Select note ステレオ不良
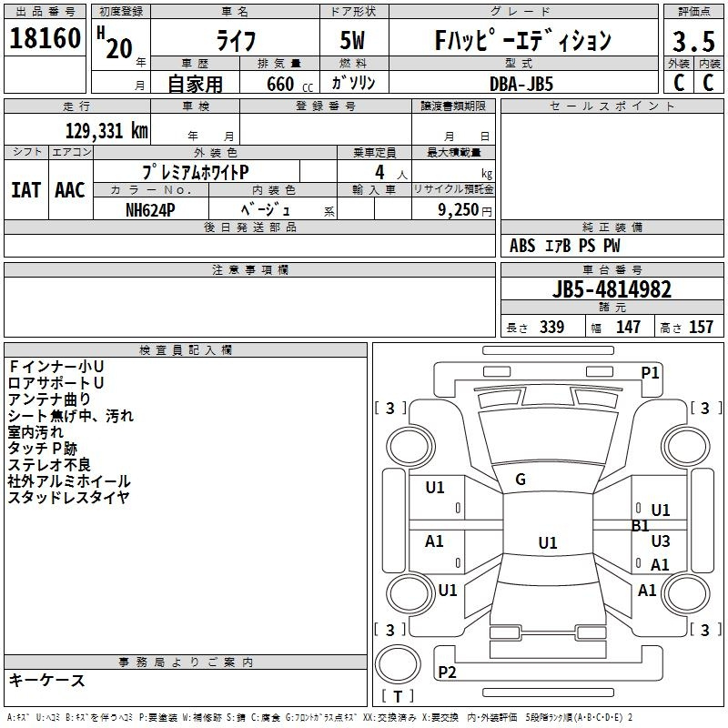 pos(49,465)
